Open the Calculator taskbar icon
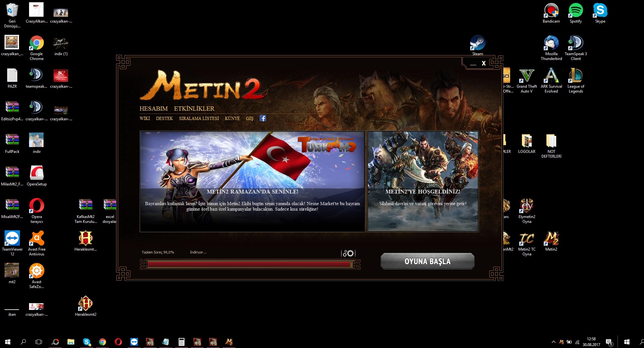Image resolution: width=644 pixels, height=348 pixels. tap(181, 342)
